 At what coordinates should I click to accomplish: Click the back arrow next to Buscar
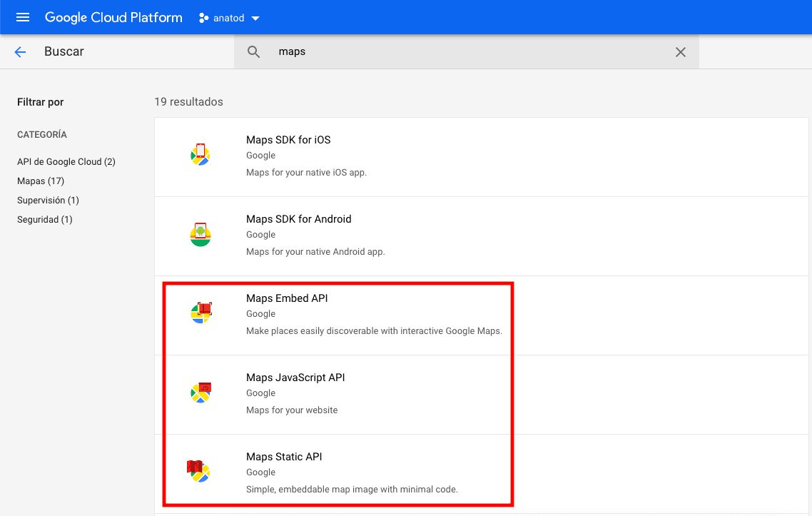coord(19,51)
